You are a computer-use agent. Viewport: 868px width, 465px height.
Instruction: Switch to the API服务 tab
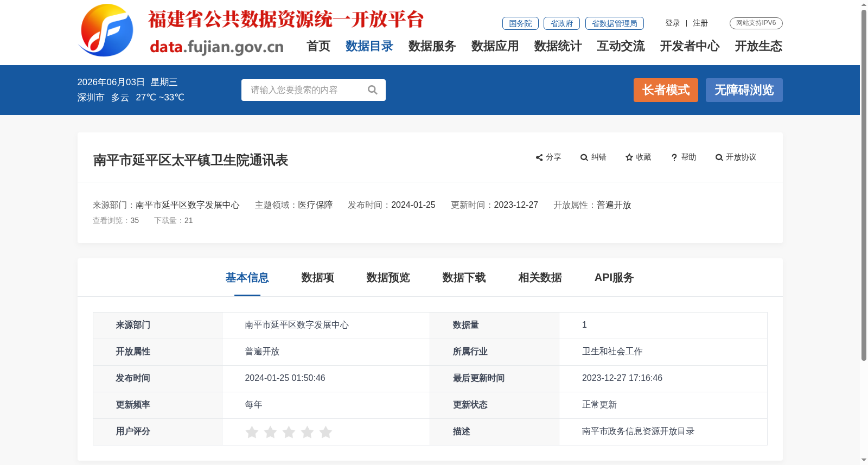click(614, 278)
